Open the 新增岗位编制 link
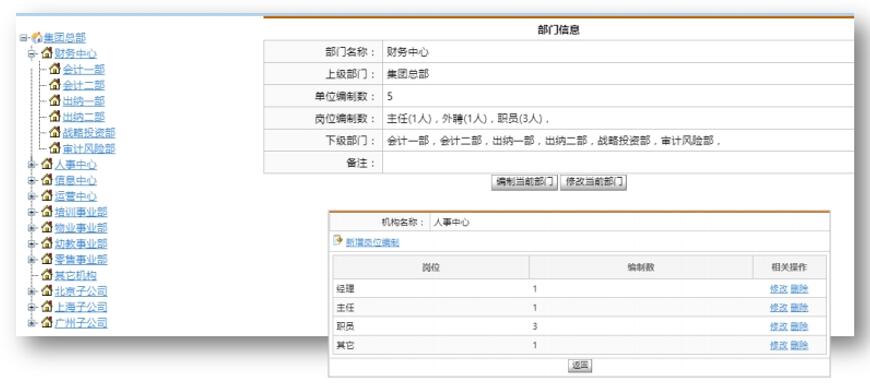Screen dimensions: 870x388 pyautogui.click(x=372, y=243)
